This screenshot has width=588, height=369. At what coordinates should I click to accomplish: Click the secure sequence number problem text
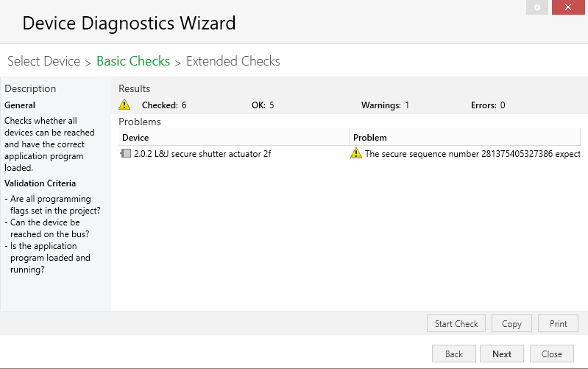tap(472, 154)
